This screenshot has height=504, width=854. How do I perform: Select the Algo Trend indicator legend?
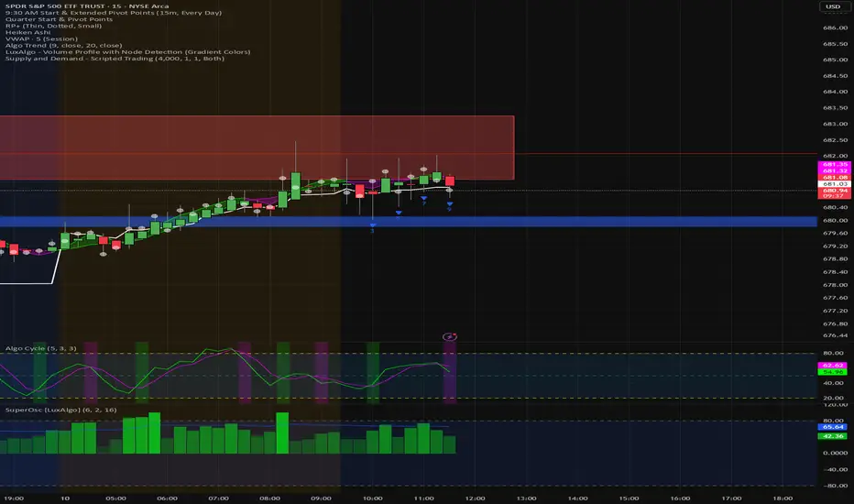64,45
